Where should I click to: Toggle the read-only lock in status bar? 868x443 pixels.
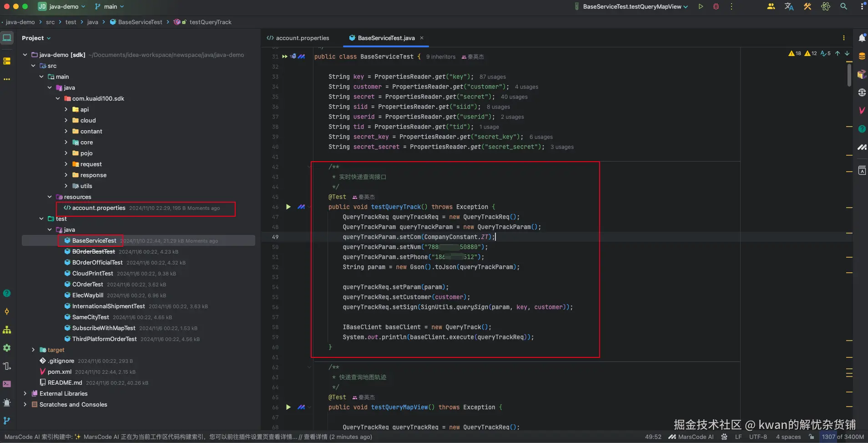tap(812, 437)
